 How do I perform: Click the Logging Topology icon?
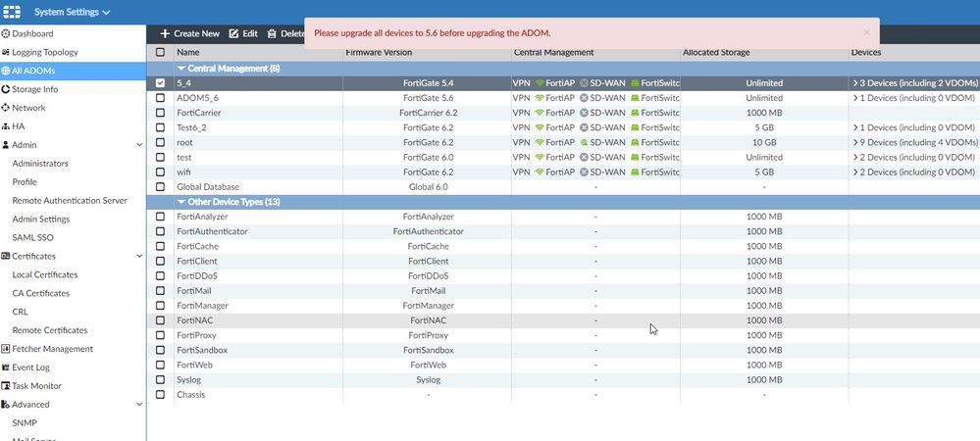[6, 53]
